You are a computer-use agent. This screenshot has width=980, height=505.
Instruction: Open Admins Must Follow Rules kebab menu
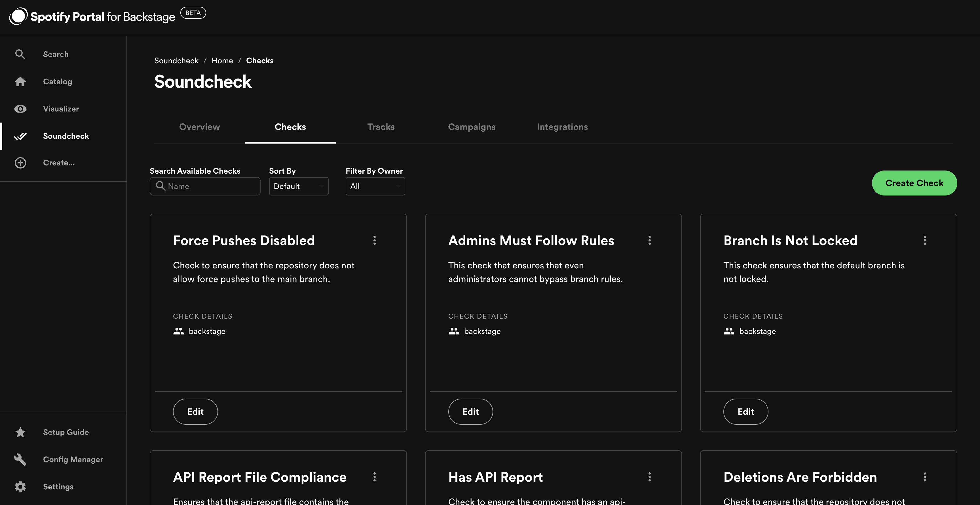tap(649, 240)
